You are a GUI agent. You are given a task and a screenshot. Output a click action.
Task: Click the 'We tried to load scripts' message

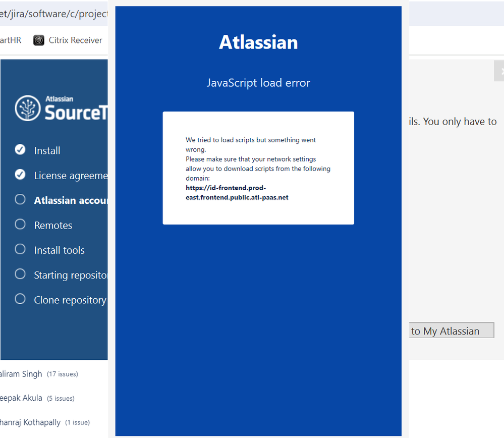point(251,145)
